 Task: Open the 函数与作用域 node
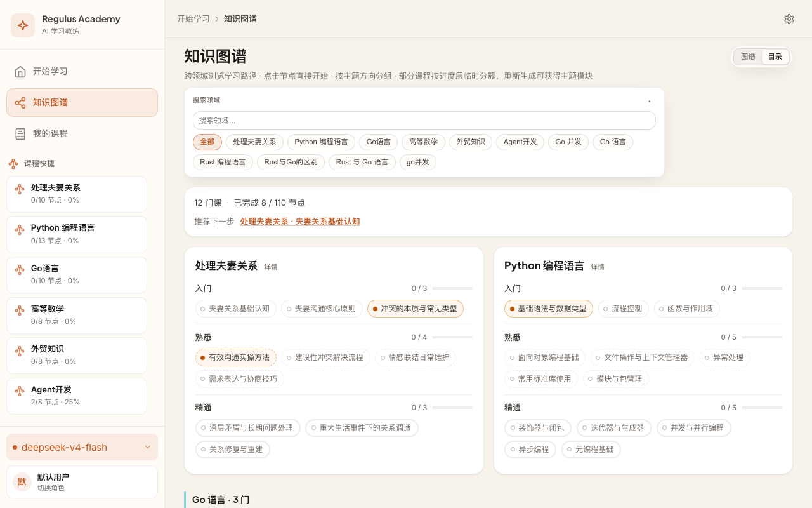[x=687, y=309]
